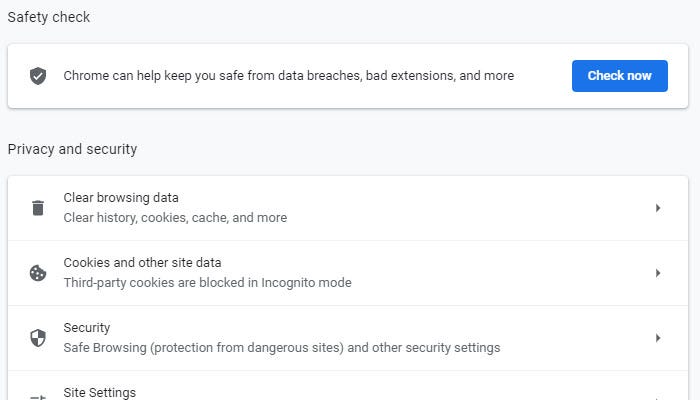Open Clear browsing data
700x400 pixels.
pos(121,198)
